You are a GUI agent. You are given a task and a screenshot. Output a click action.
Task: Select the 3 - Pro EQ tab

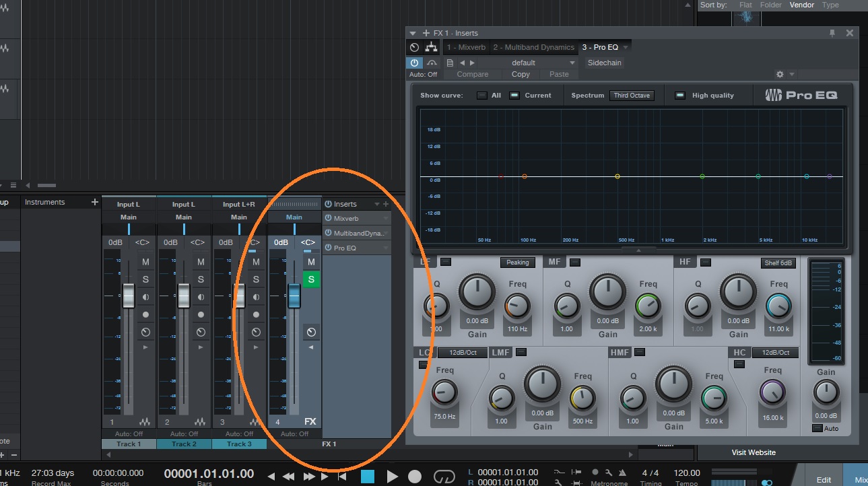point(600,47)
